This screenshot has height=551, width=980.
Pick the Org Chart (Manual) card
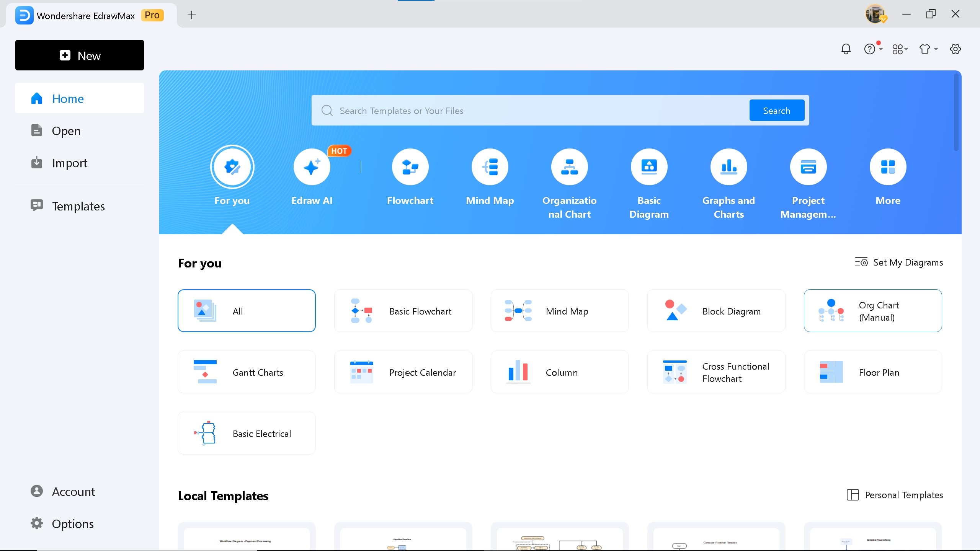click(873, 311)
